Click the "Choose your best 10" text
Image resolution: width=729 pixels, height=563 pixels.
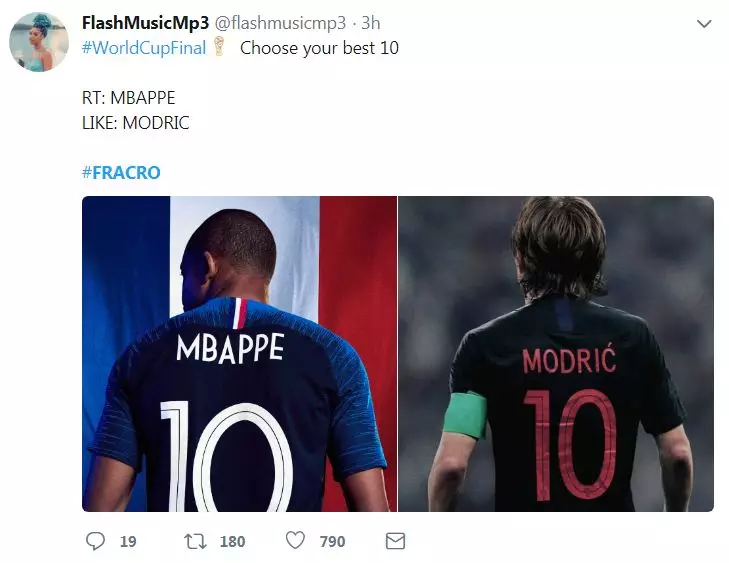319,47
